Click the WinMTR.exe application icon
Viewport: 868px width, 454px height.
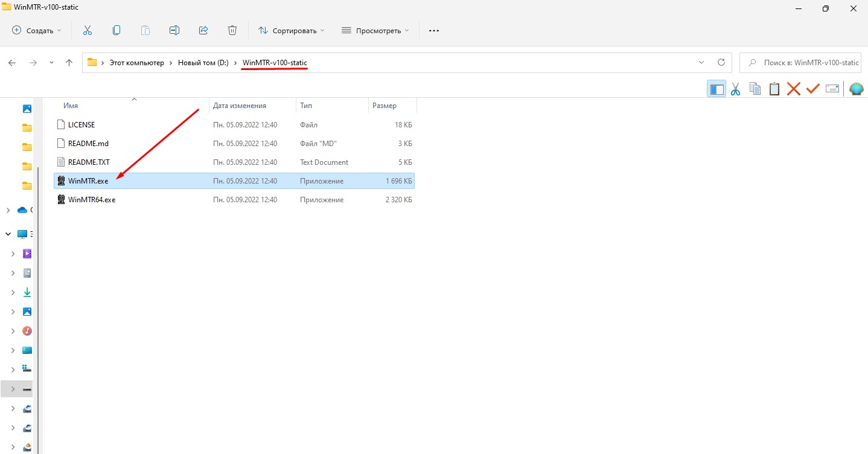[x=60, y=181]
